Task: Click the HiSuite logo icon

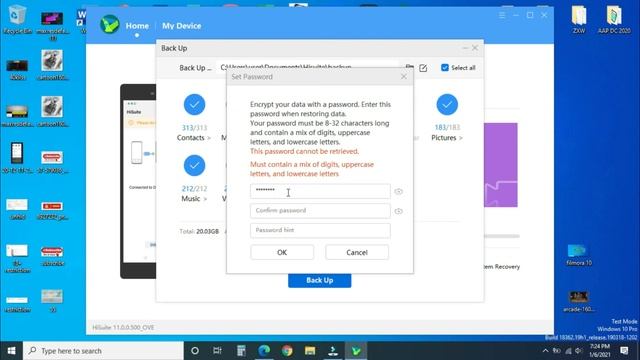Action: (x=110, y=24)
